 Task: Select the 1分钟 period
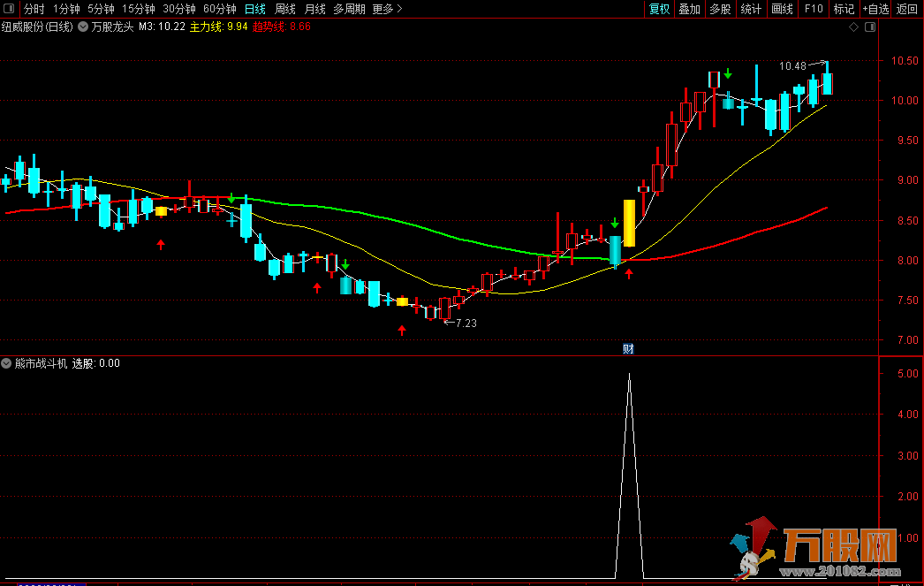pyautogui.click(x=66, y=9)
